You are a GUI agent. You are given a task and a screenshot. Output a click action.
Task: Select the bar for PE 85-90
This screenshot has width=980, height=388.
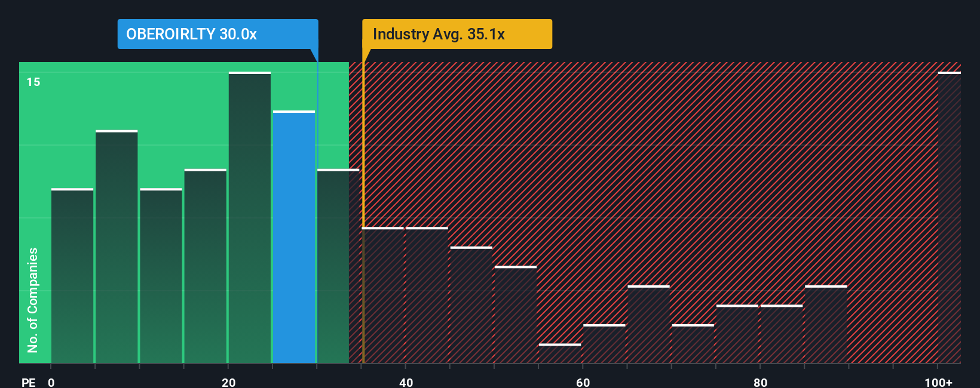click(x=826, y=324)
